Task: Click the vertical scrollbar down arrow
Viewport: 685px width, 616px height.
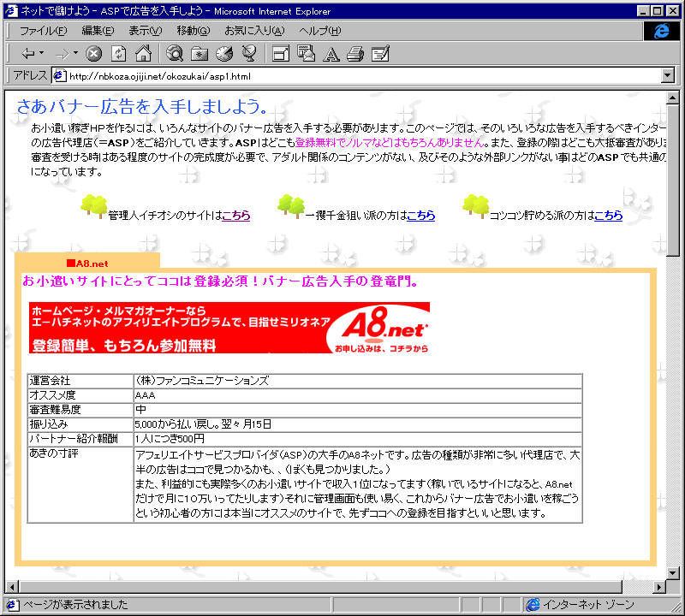Action: pyautogui.click(x=673, y=572)
